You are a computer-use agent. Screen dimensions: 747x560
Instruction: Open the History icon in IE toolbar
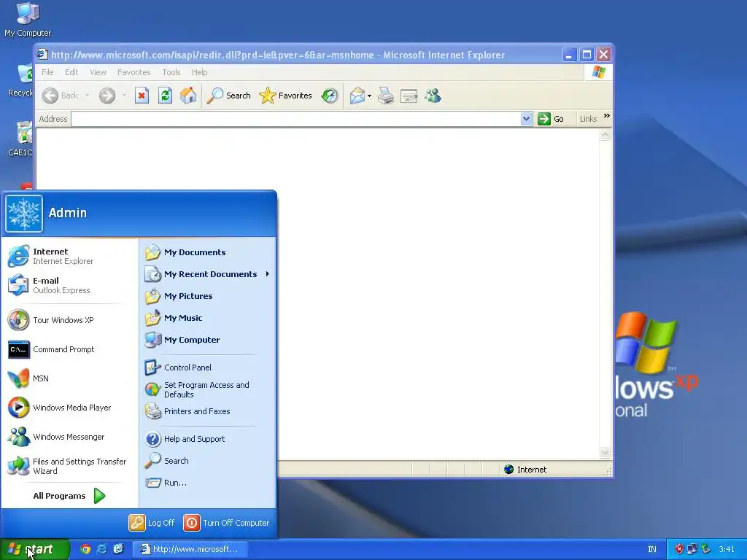coord(330,96)
